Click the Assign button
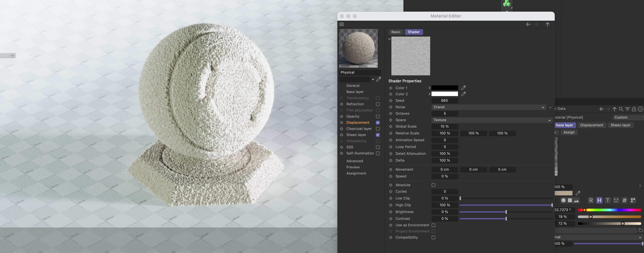 coord(569,132)
